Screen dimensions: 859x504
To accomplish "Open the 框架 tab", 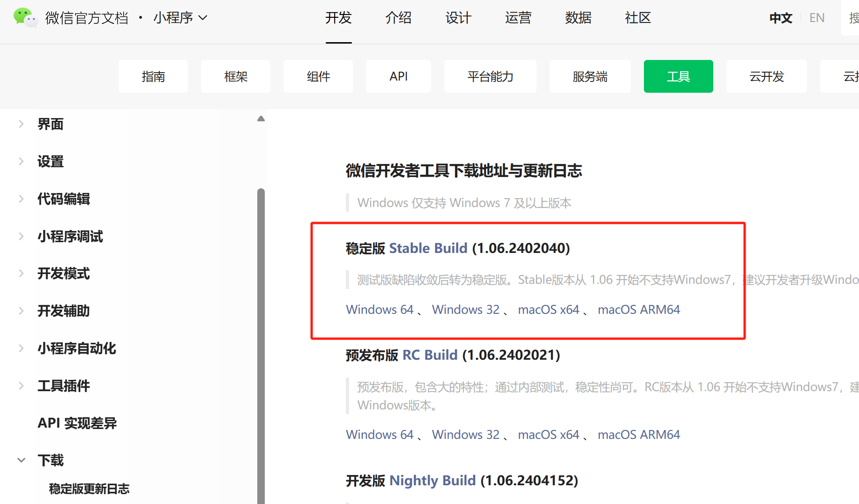I will click(236, 76).
